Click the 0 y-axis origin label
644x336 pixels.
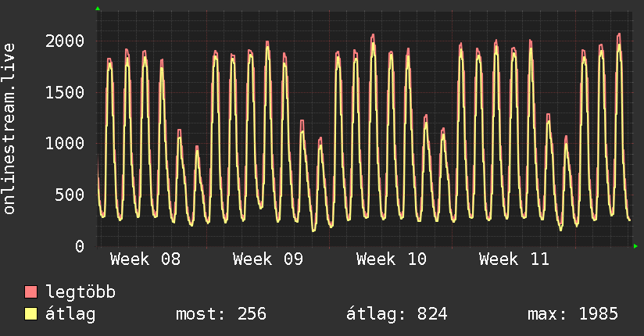pos(79,246)
